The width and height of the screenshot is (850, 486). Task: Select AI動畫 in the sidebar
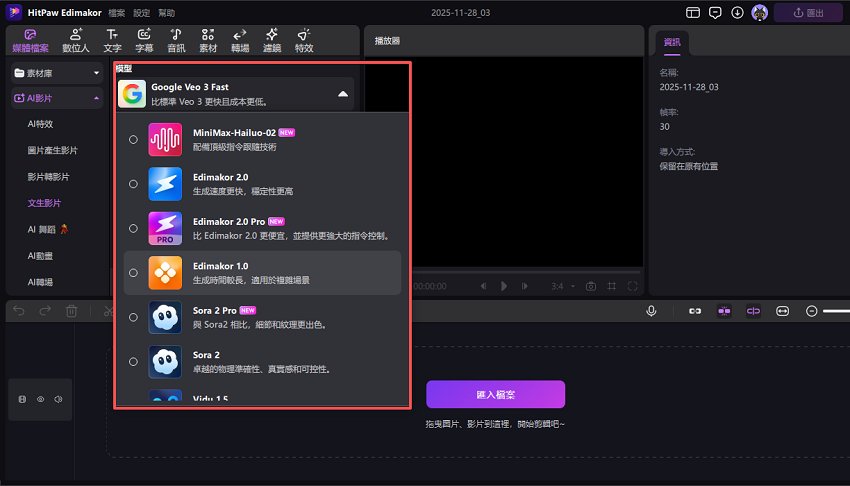[40, 256]
